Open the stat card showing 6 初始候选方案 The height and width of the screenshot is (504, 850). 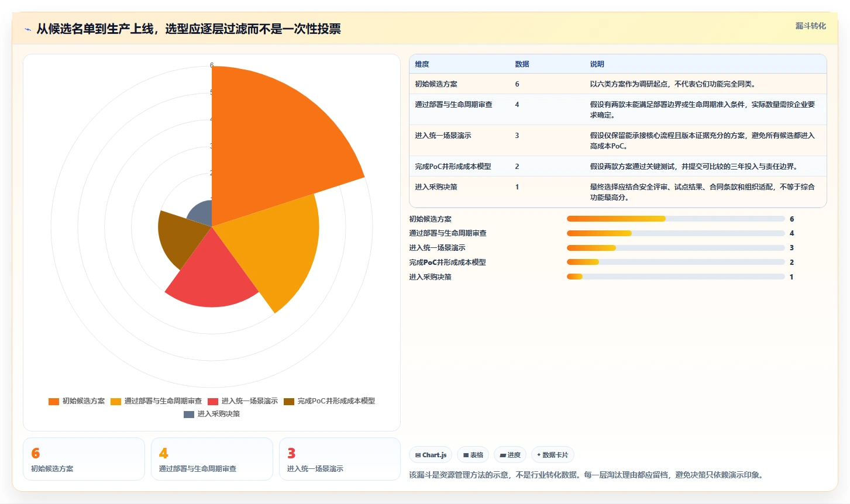[x=84, y=459]
